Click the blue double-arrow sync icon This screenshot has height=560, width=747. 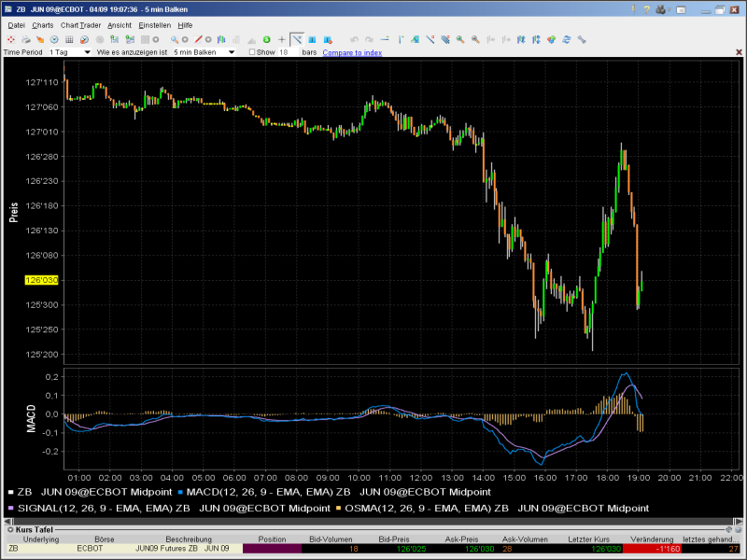567,39
